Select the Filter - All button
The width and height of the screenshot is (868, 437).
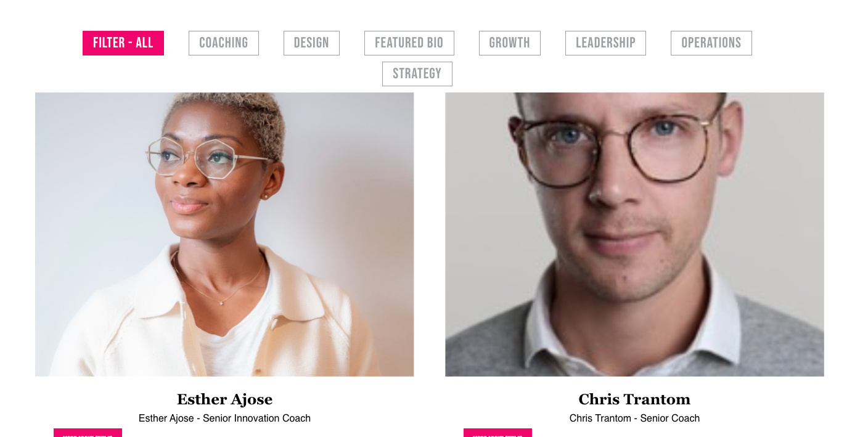pyautogui.click(x=123, y=43)
